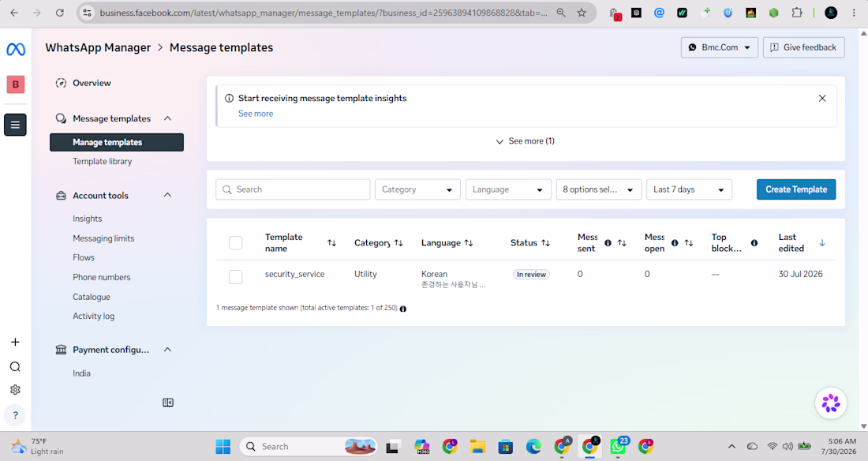Open Microsoft Edge from the taskbar
Viewport: 868px width, 461px height.
(533, 446)
